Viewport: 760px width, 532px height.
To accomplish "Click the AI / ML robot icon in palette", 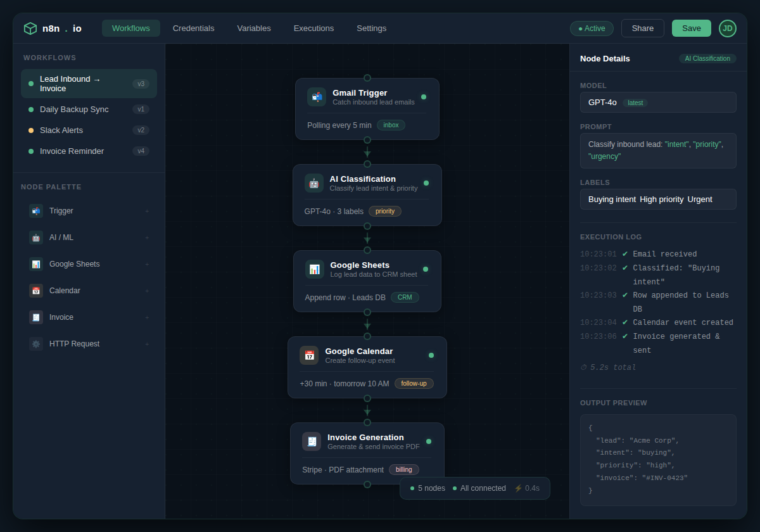I will (36, 237).
